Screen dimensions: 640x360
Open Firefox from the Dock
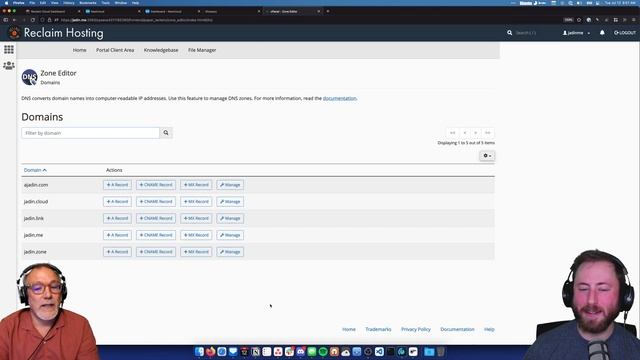pos(211,351)
